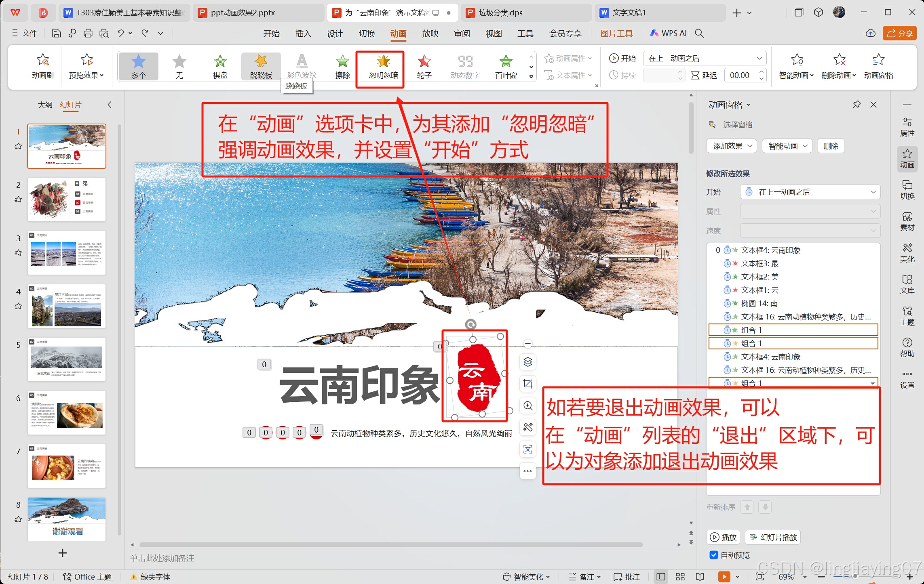Screen dimensions: 924x584
Task: Open the 添加效果 dropdown
Action: (x=731, y=146)
